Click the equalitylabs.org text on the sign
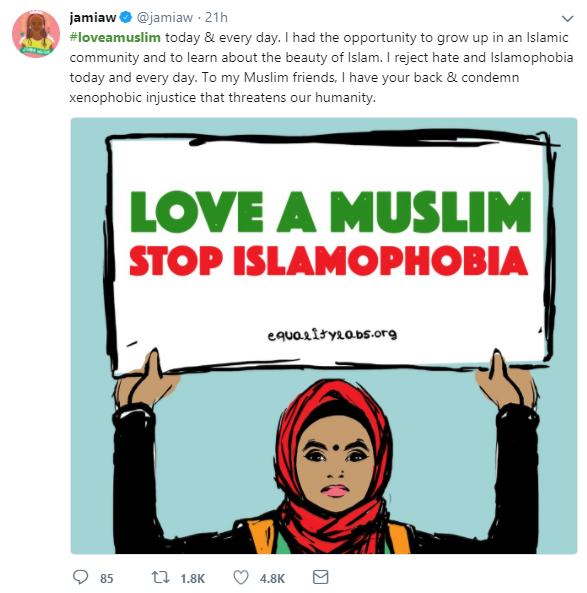The image size is (587, 593). point(332,335)
